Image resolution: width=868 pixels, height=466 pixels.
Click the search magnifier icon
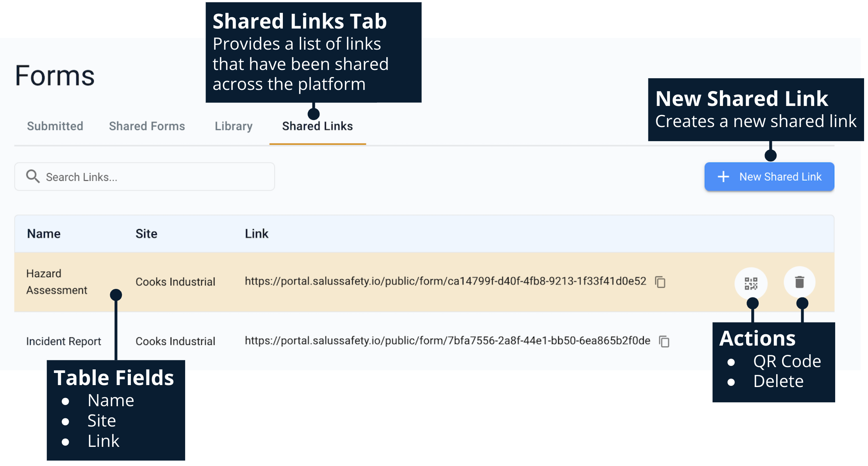(x=32, y=177)
